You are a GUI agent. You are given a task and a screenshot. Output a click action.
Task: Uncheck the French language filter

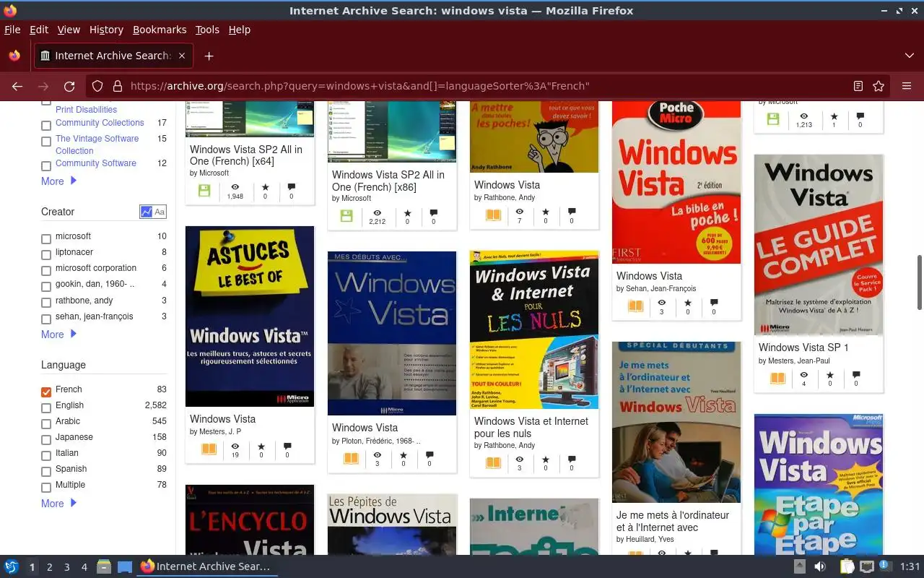(46, 391)
